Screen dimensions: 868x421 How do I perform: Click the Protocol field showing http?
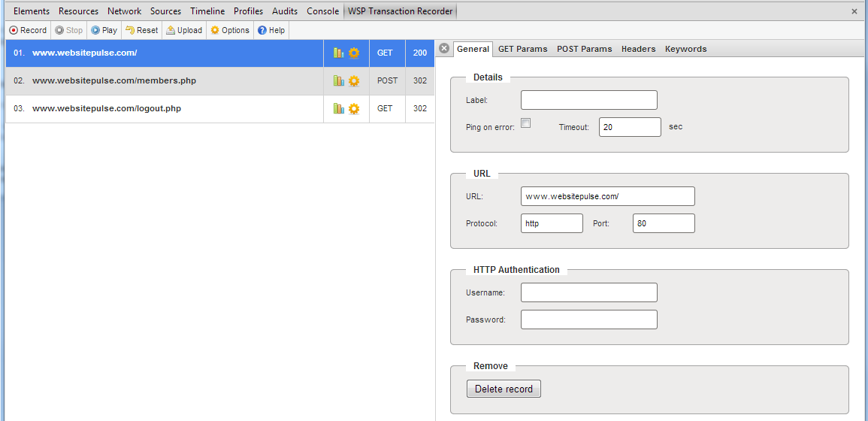552,223
